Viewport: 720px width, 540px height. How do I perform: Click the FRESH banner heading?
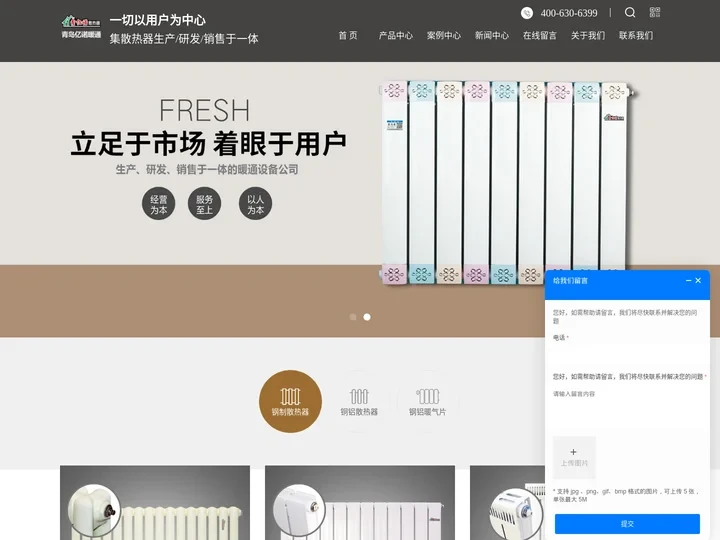(x=204, y=110)
